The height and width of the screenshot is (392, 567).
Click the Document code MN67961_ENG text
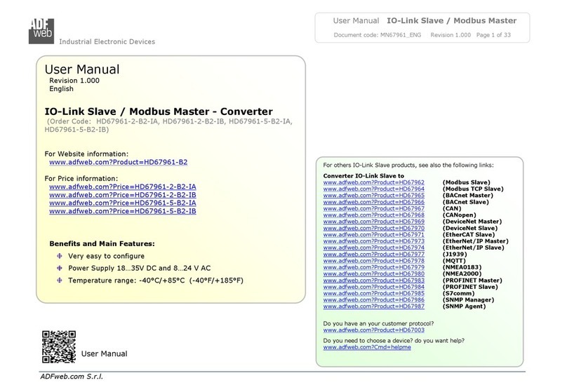click(378, 35)
